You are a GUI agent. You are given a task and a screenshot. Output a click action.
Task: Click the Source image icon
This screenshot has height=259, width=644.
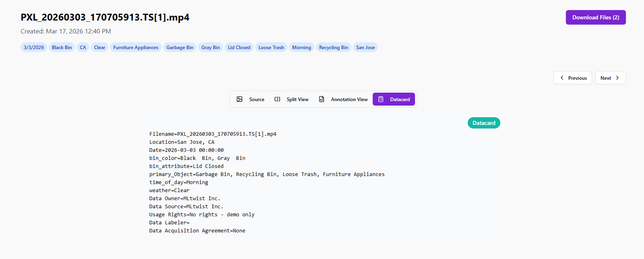point(239,99)
